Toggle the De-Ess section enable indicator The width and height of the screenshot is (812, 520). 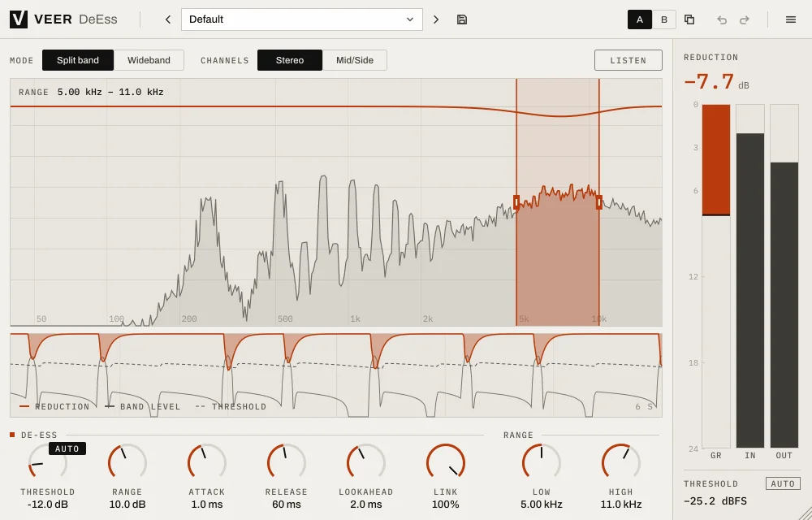click(12, 435)
